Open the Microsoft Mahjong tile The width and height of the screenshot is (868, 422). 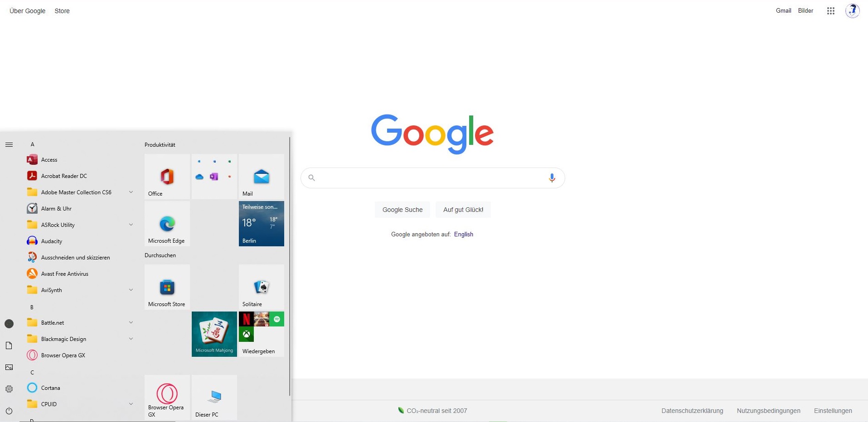point(214,334)
